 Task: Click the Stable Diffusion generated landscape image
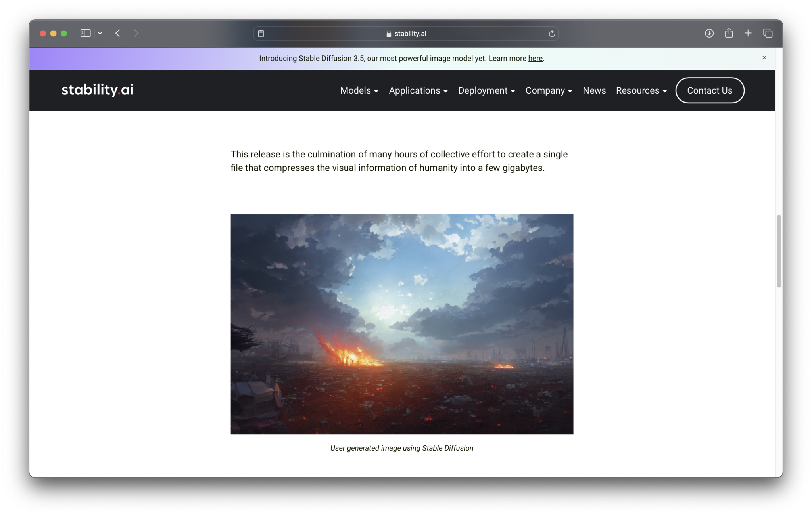pos(401,324)
